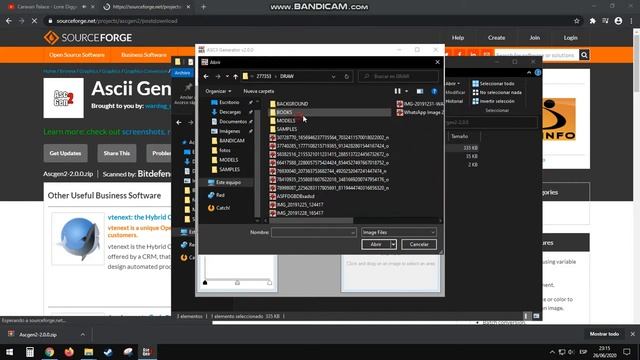Image resolution: width=640 pixels, height=360 pixels.
Task: Select image file starting 37740285
Action: (x=333, y=146)
